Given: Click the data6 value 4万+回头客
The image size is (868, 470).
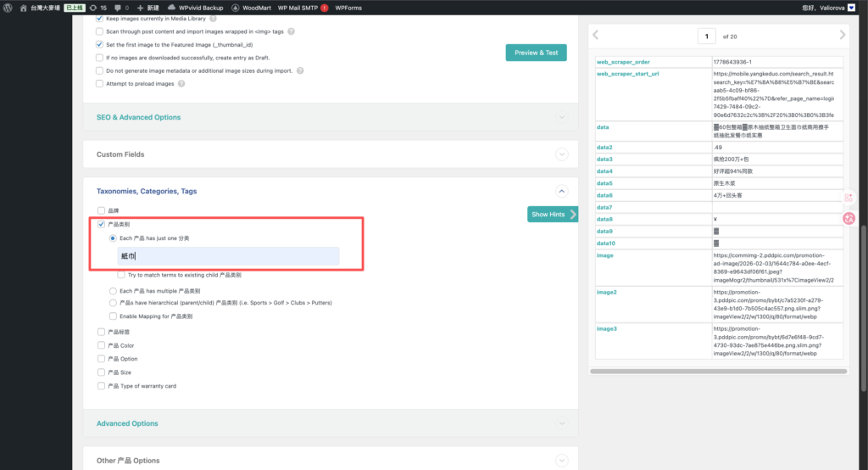Looking at the screenshot, I should pyautogui.click(x=727, y=195).
